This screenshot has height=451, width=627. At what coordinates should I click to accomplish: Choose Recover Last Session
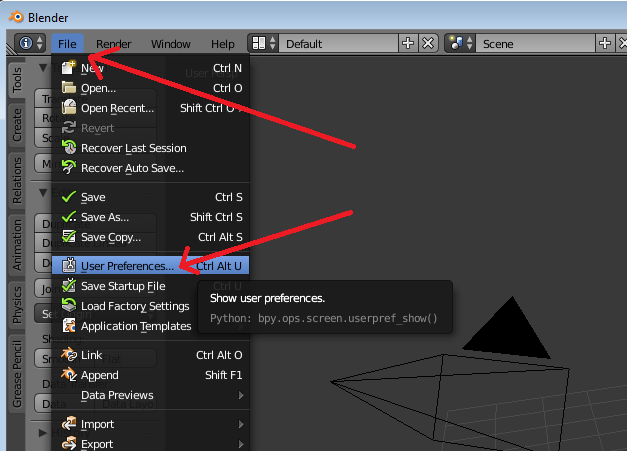[151, 148]
